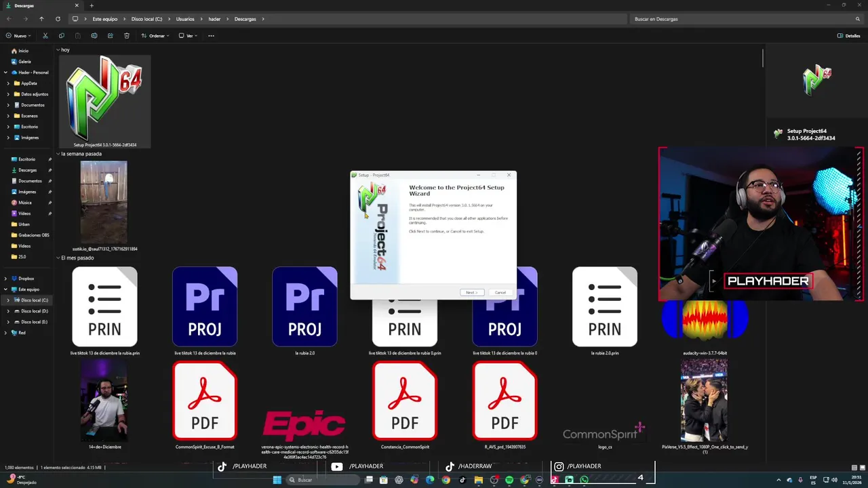Toggle the Detalles pane button

[848, 36]
